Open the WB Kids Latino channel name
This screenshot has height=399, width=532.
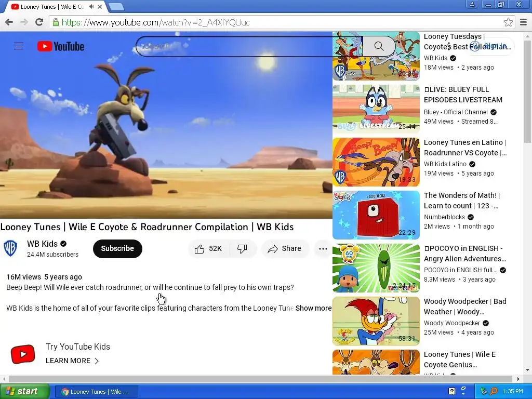pyautogui.click(x=445, y=164)
